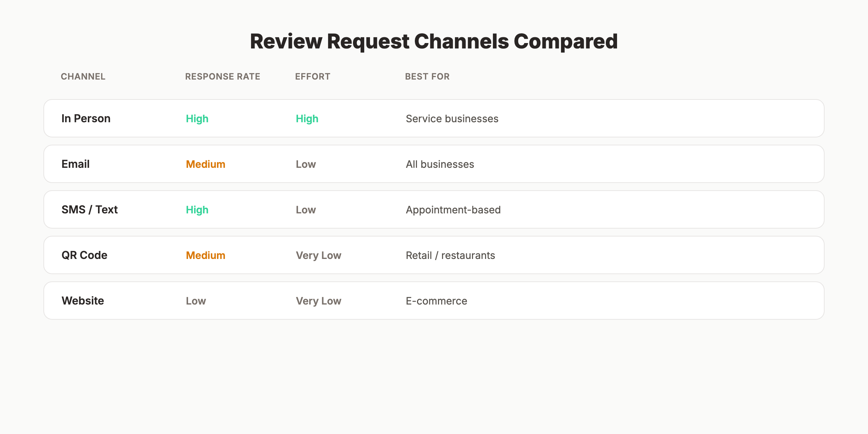The height and width of the screenshot is (434, 868).
Task: Click the 'Review Request Channels Compared' title
Action: 433,41
